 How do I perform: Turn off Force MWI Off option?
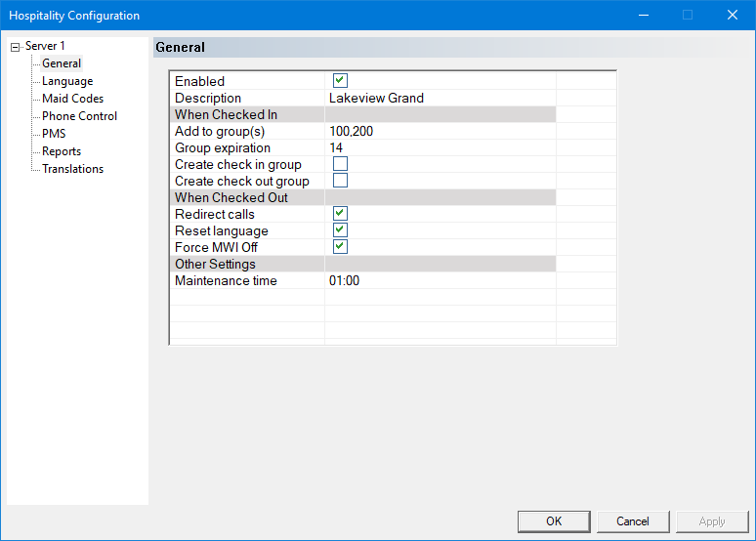(340, 247)
